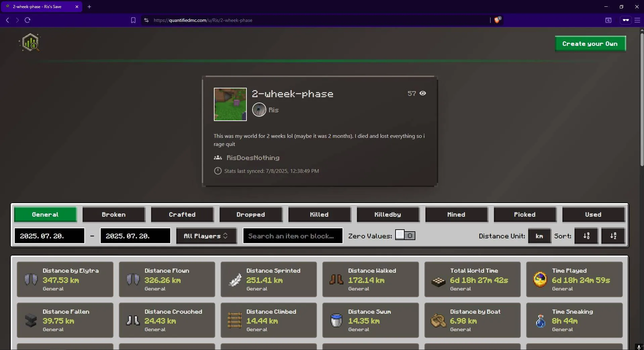Sort stats by numeric value
Image resolution: width=644 pixels, height=350 pixels.
pyautogui.click(x=586, y=236)
